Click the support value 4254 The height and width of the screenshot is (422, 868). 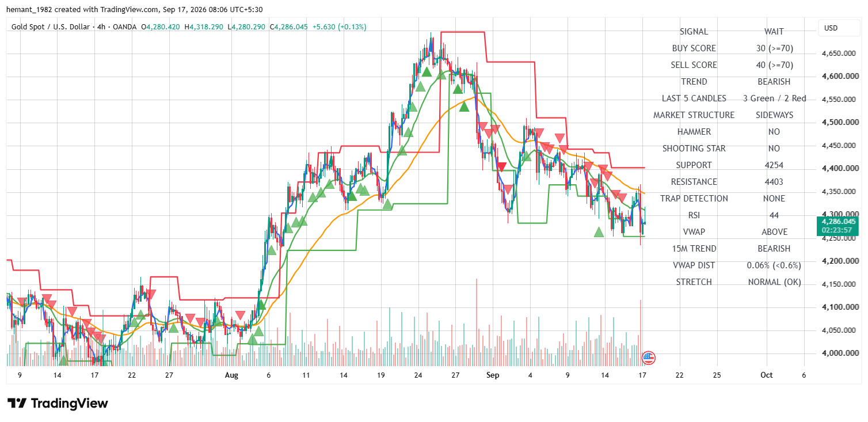(774, 165)
